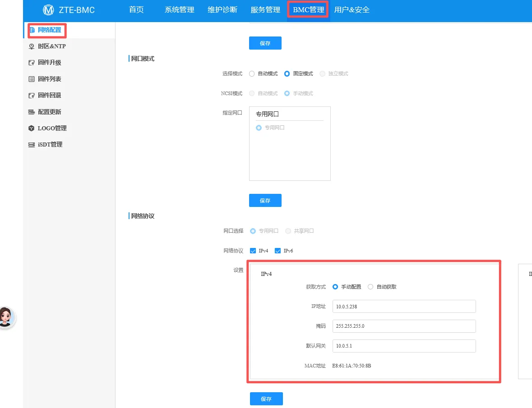This screenshot has height=408, width=532.
Task: Click the ZTE-BMC logo icon
Action: pyautogui.click(x=49, y=10)
